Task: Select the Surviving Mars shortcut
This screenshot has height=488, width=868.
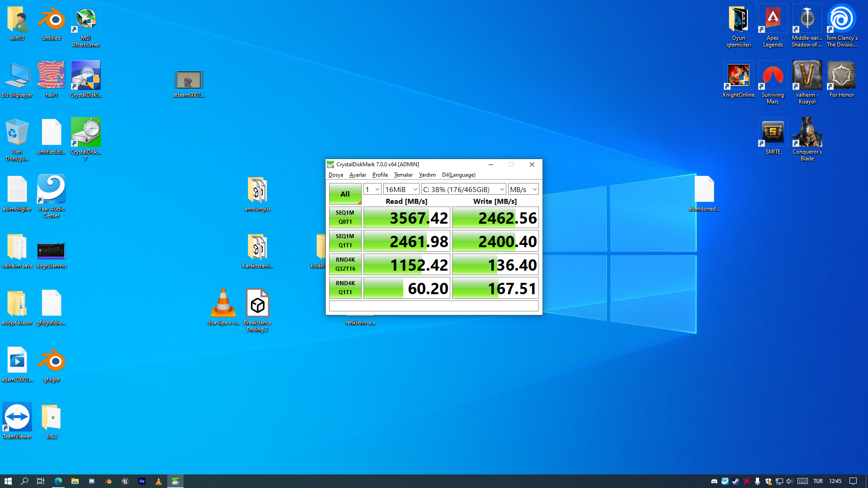Action: (773, 83)
